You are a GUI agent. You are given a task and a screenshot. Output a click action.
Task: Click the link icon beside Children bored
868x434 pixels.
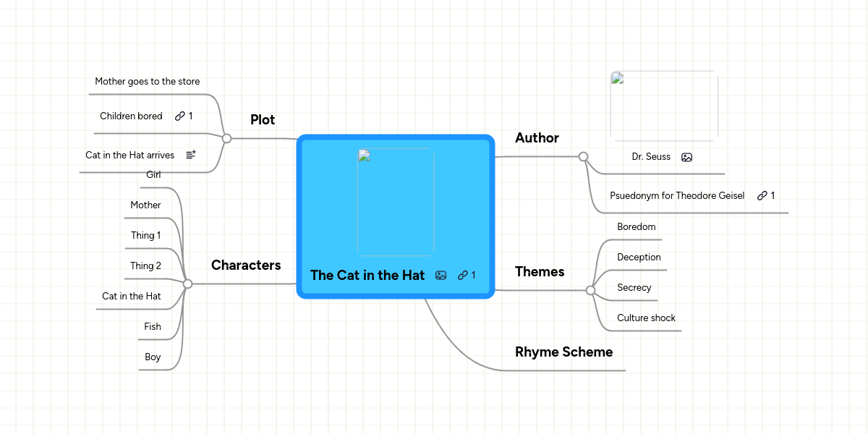pos(180,116)
